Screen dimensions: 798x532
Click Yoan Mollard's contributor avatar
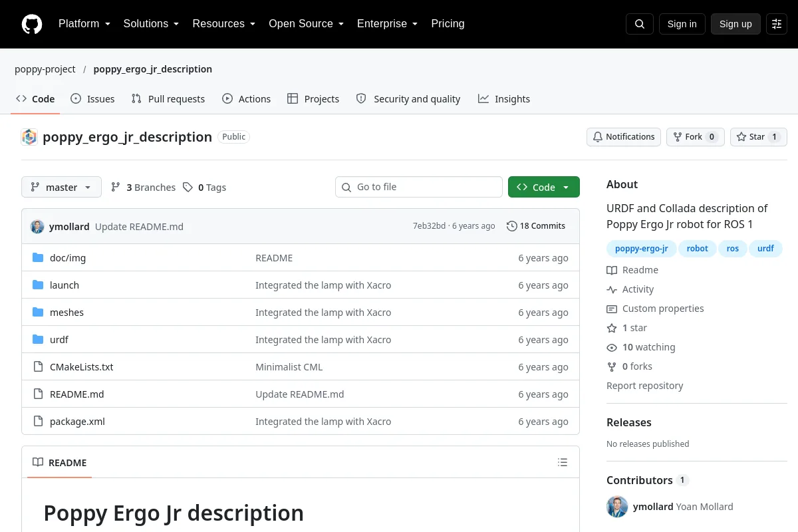click(617, 507)
